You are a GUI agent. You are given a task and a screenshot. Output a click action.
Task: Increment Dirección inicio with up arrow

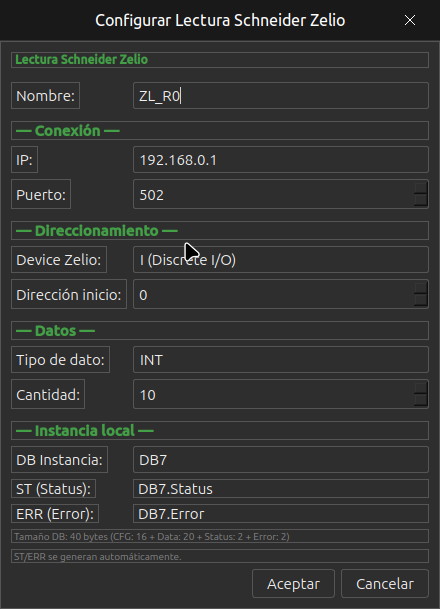(x=421, y=288)
